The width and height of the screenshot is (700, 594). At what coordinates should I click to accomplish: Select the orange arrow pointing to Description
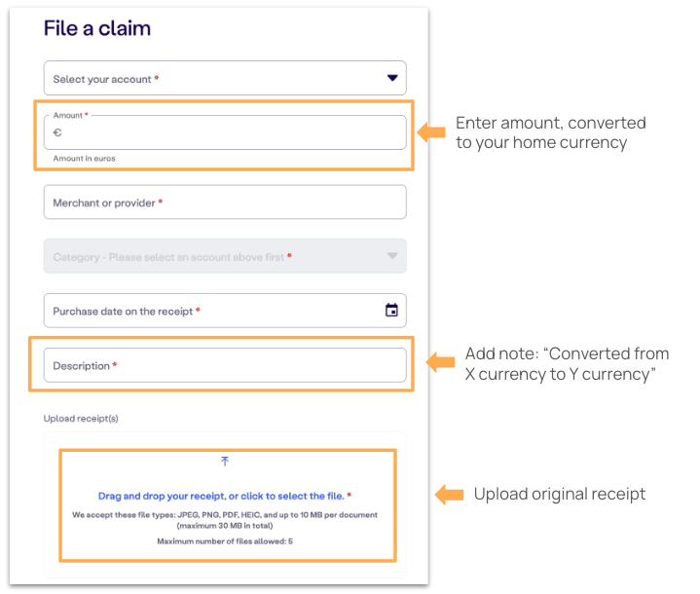[441, 362]
